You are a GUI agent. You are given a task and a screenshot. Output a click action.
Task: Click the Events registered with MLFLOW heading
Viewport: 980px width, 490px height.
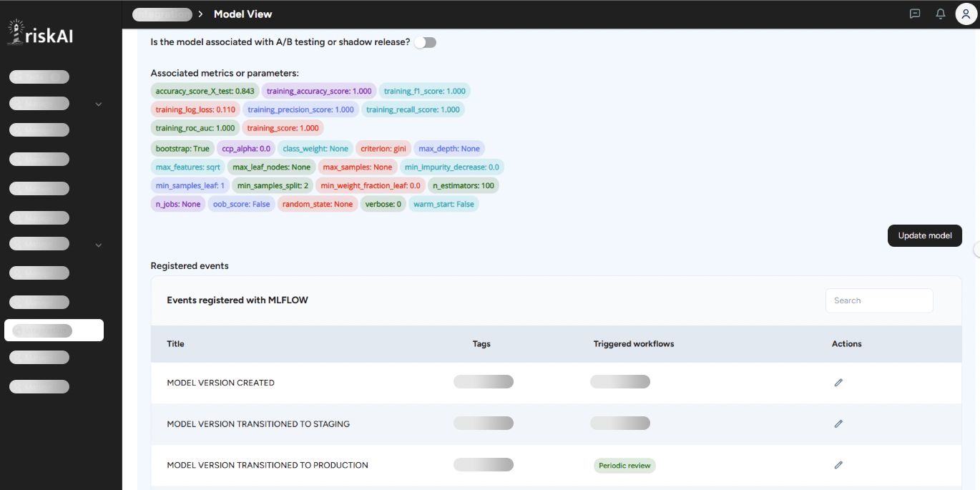click(x=237, y=300)
